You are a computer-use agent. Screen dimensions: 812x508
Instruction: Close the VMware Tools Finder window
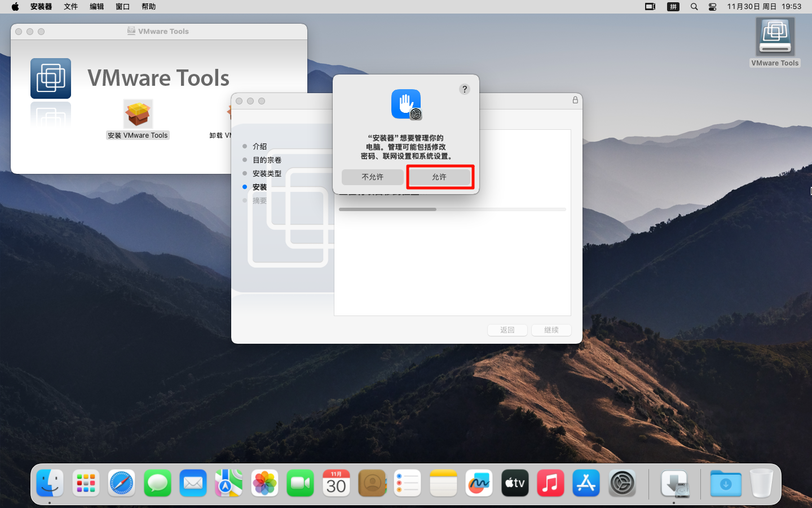point(19,32)
